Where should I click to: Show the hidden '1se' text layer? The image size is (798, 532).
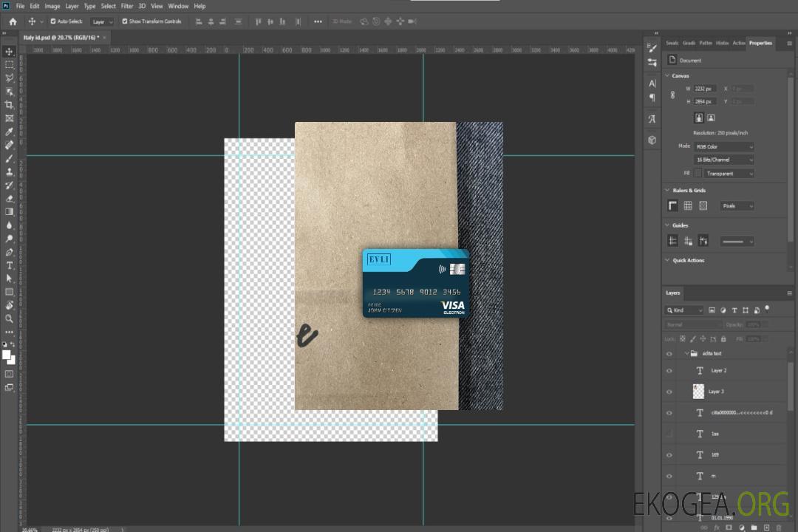click(x=669, y=434)
